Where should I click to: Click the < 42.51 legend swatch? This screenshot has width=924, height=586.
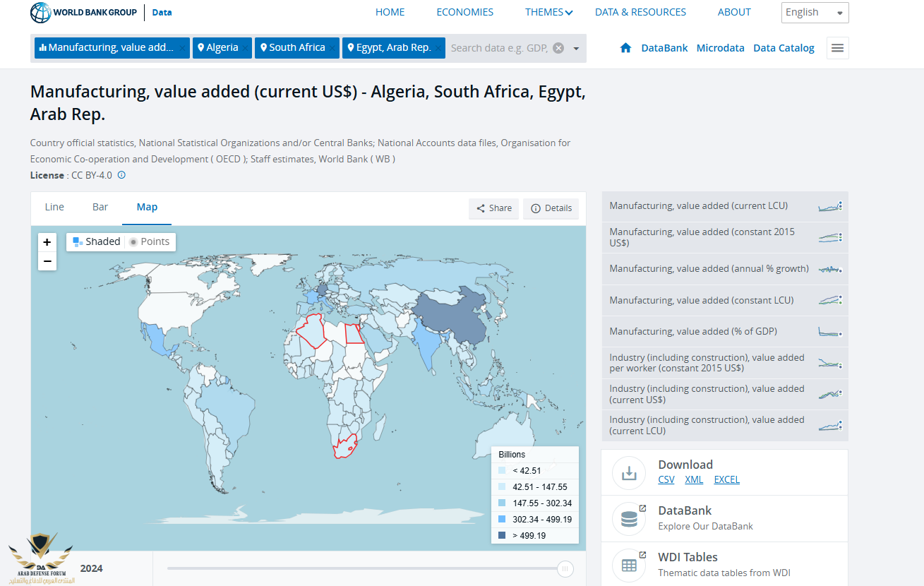(502, 471)
